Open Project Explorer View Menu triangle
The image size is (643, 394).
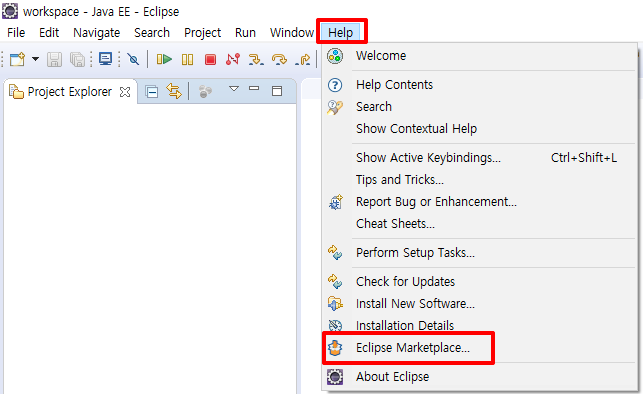pyautogui.click(x=234, y=89)
